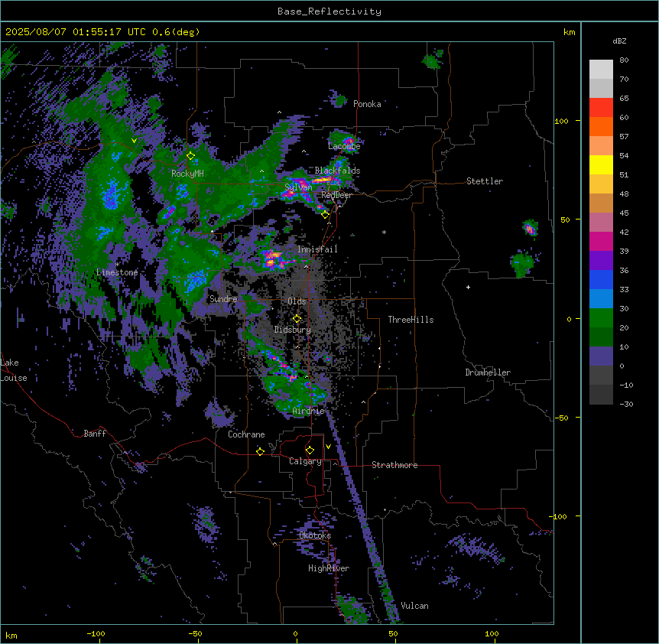Screen dimensions: 659x644
Task: Click the yellow diamond marker near Cochrane
Action: point(260,451)
